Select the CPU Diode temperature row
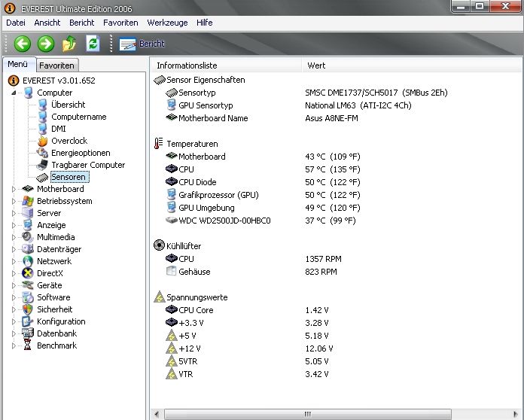The height and width of the screenshot is (420, 524). point(263,182)
